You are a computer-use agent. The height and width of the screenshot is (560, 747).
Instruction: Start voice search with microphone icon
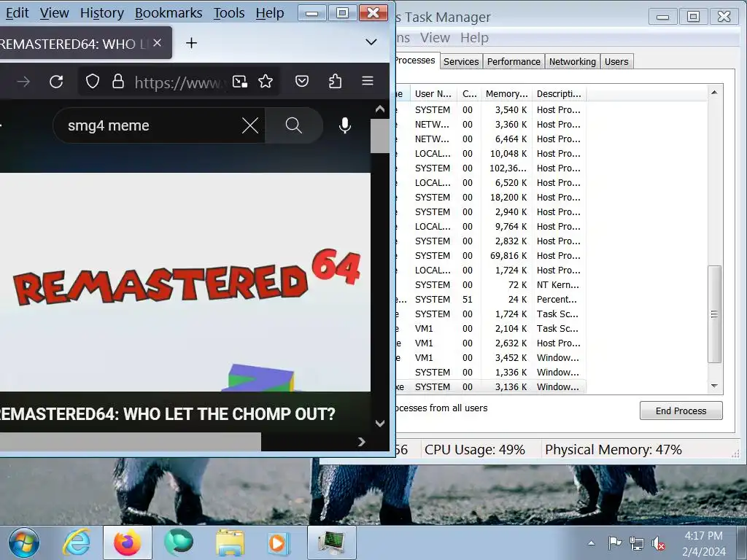click(x=345, y=125)
